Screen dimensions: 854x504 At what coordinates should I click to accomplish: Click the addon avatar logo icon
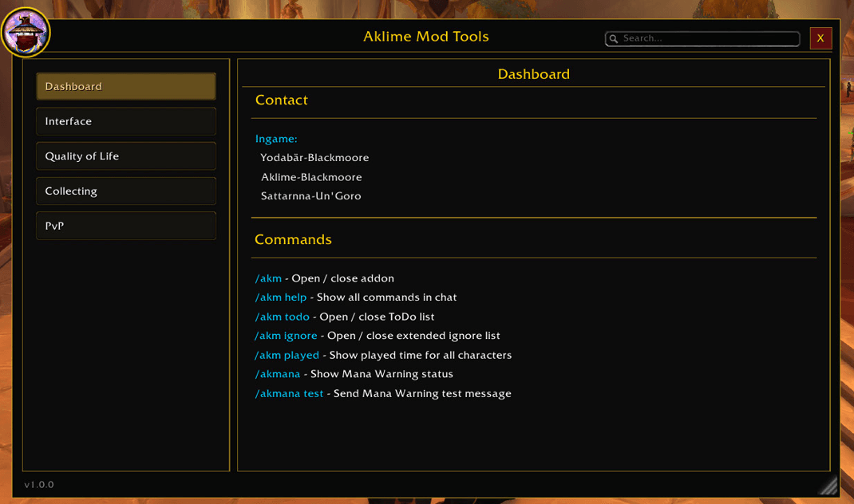26,32
